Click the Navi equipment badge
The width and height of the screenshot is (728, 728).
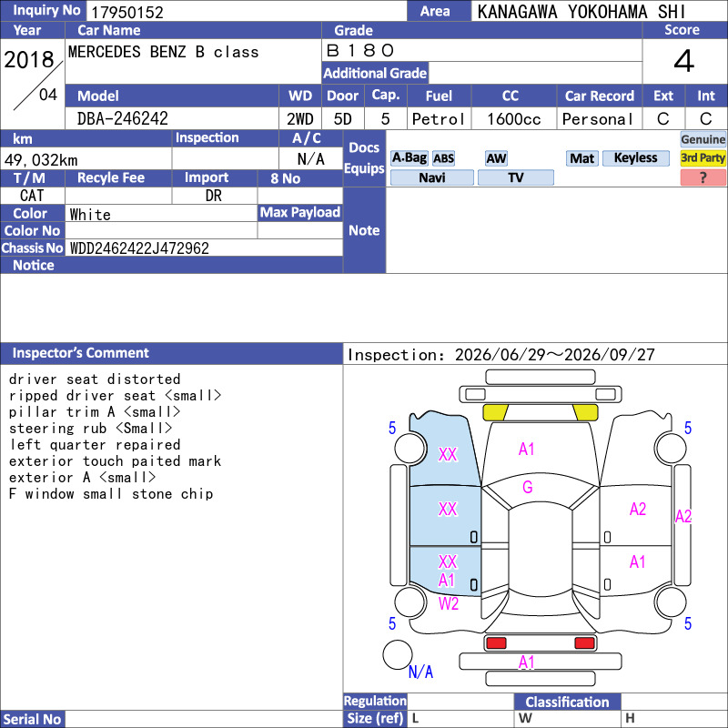click(431, 177)
